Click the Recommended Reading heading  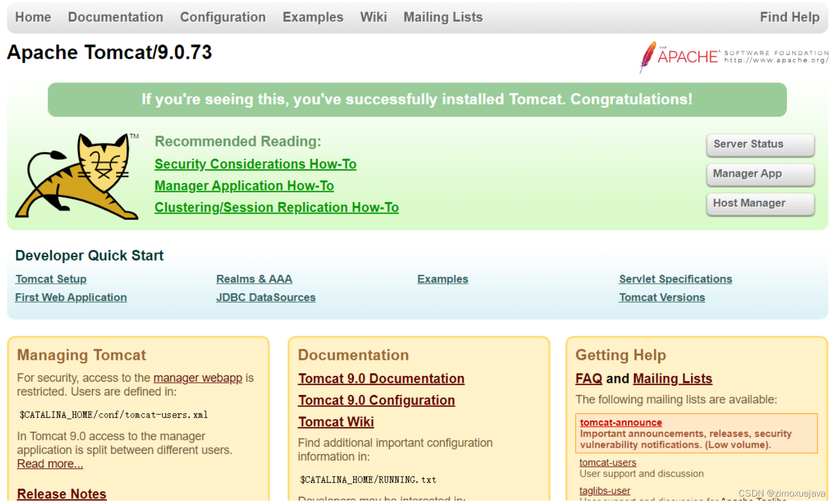tap(238, 141)
